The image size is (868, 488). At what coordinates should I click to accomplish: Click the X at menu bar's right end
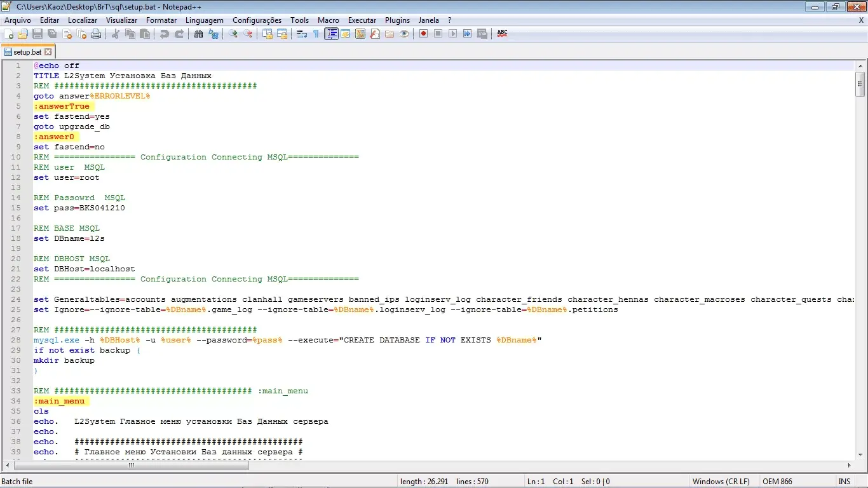tap(861, 20)
